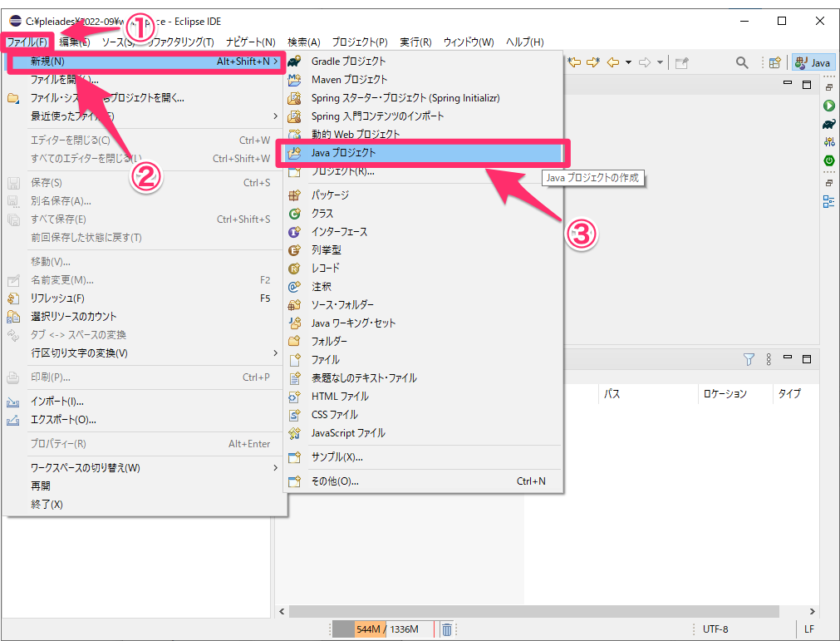Choose エクスポート(O)... in the file menu

tap(145, 420)
